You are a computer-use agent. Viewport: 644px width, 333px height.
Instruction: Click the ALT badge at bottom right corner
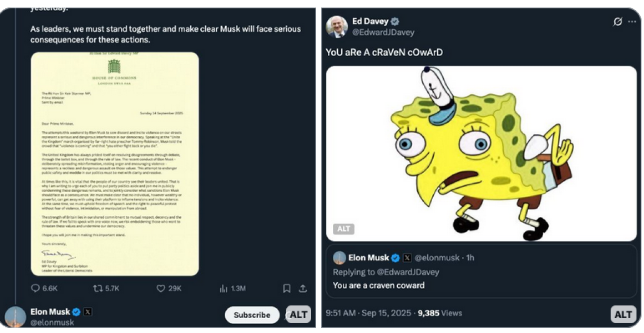coord(623,314)
